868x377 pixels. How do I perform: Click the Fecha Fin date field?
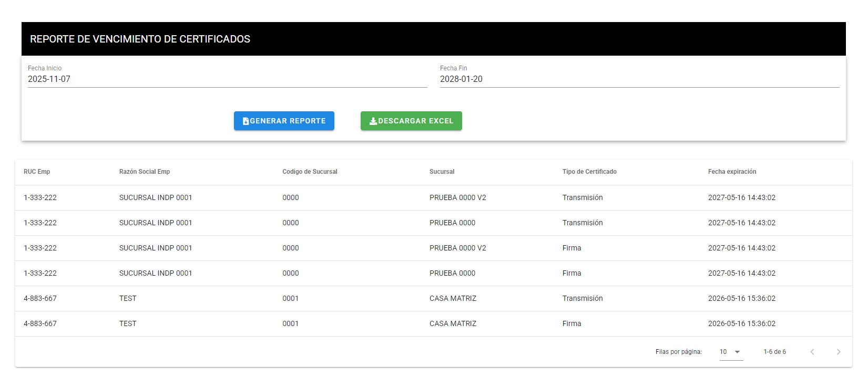click(x=639, y=79)
